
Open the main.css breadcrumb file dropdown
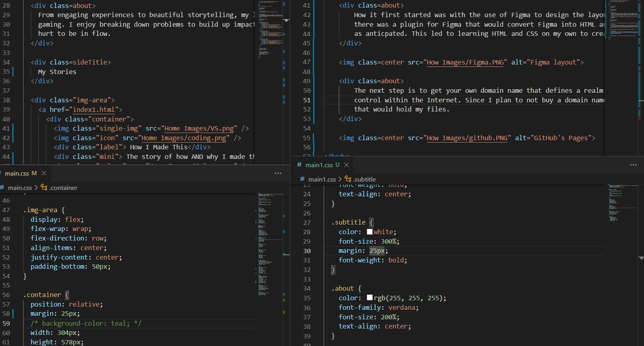(20, 188)
